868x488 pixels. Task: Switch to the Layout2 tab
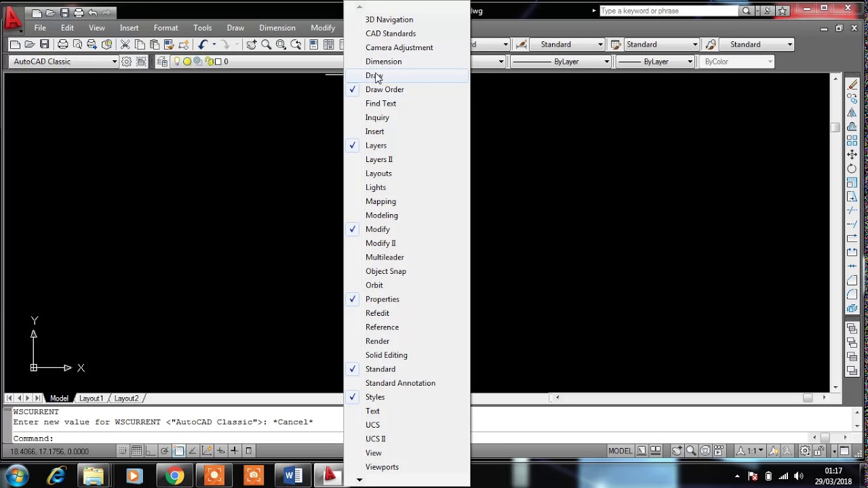(x=126, y=399)
